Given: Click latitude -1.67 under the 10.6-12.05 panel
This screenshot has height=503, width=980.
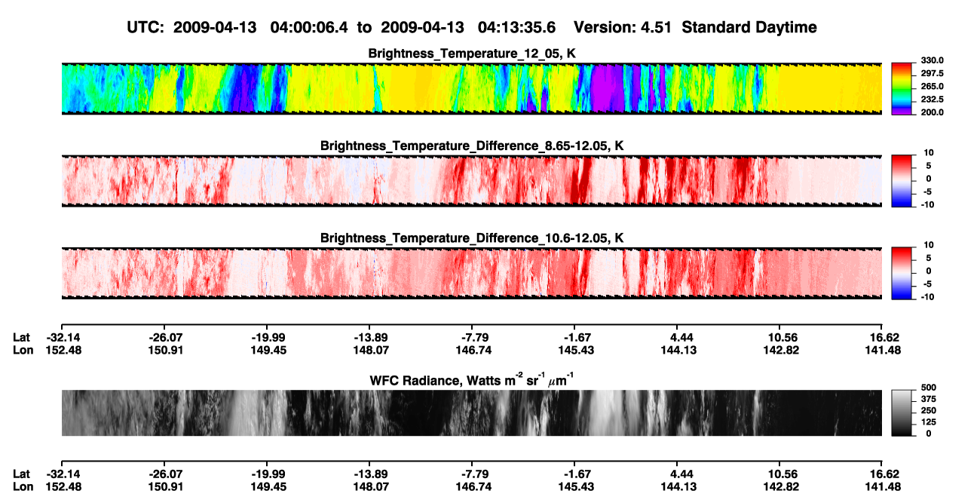Looking at the screenshot, I should click(577, 337).
